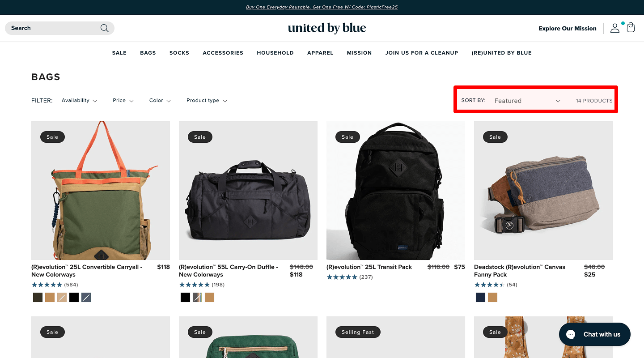The image size is (644, 358).
Task: Click the Explore Our Mission link
Action: (567, 28)
